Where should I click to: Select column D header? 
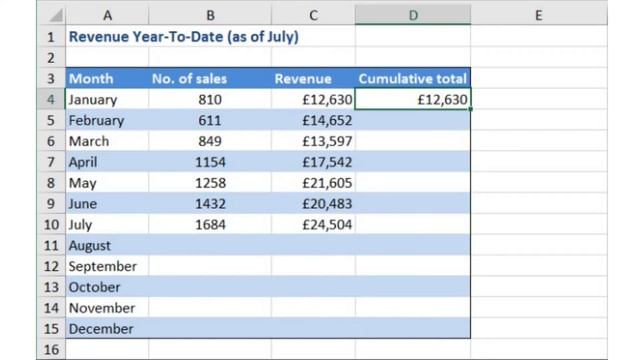click(x=413, y=16)
